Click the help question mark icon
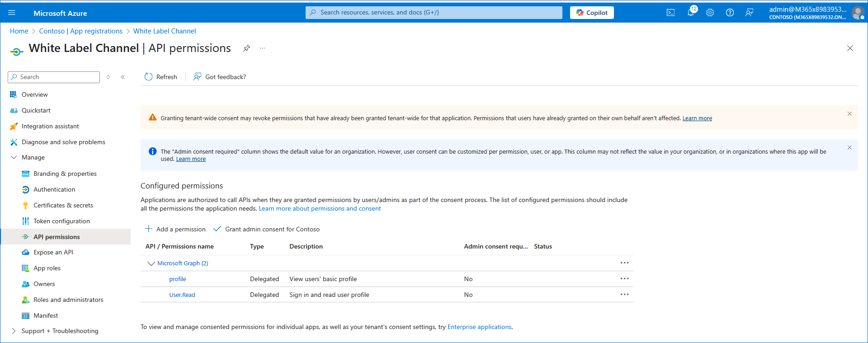This screenshot has height=343, width=868. 730,13
